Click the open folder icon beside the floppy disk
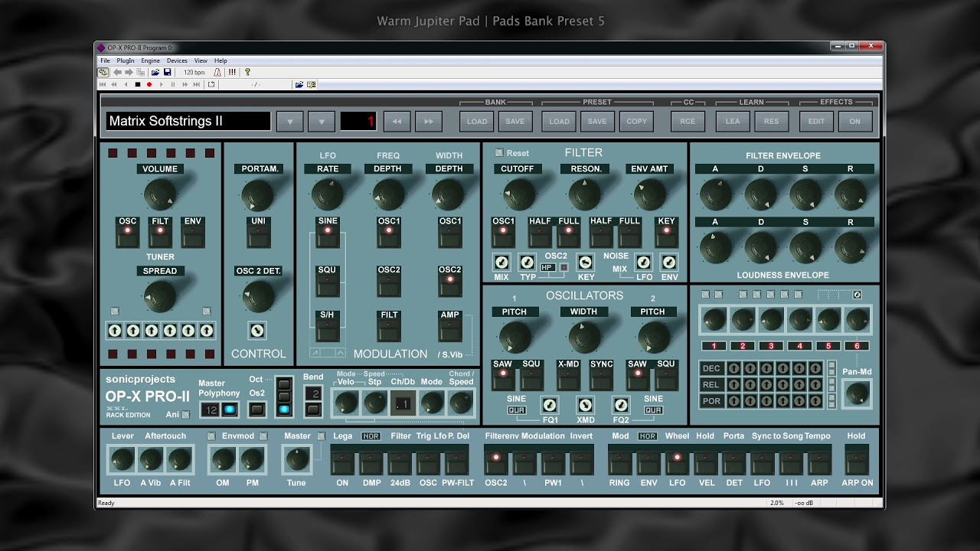 click(x=155, y=73)
